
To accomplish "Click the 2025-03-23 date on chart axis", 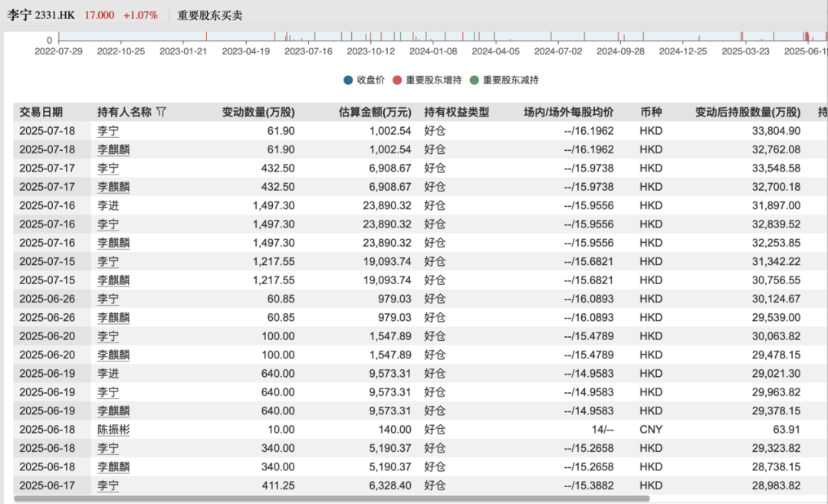I will coord(746,51).
